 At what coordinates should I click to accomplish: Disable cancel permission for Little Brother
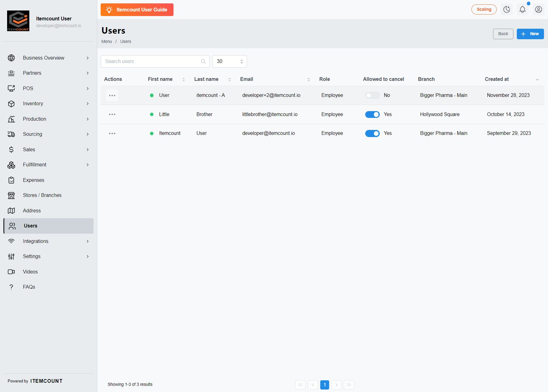click(x=372, y=115)
